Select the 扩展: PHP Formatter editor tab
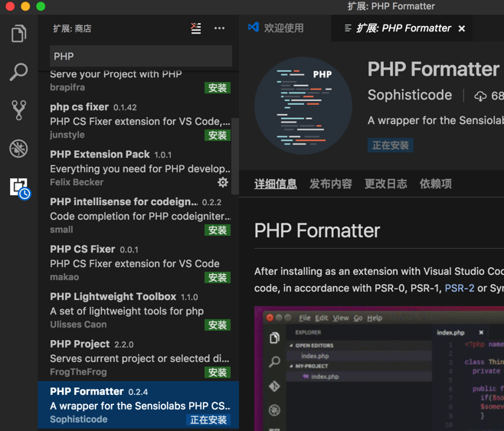504x431 pixels. [x=401, y=28]
